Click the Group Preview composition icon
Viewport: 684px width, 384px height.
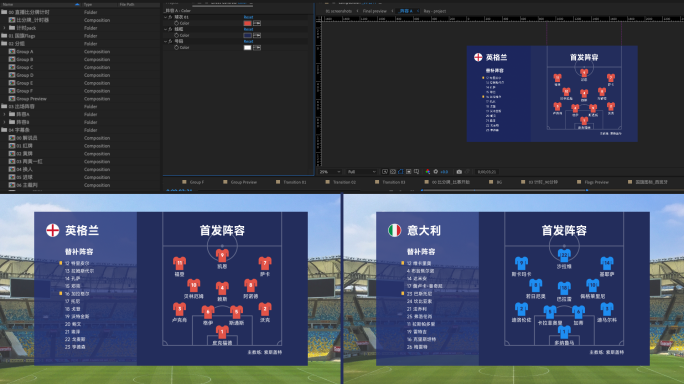click(x=12, y=99)
